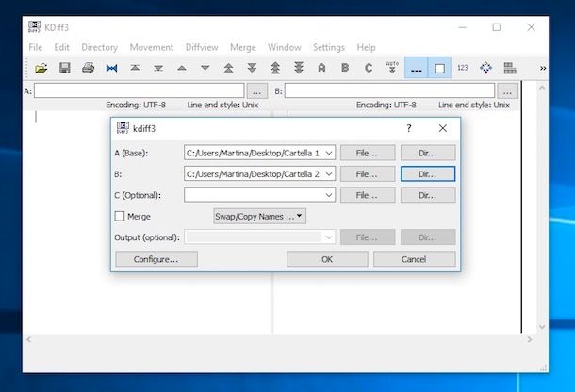
Task: Go to next unsolved conflict icon
Action: [x=299, y=68]
